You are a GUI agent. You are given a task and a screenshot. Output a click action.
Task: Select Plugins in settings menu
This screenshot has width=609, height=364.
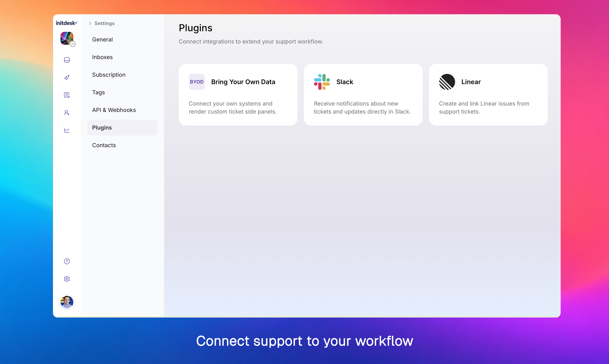coord(122,128)
